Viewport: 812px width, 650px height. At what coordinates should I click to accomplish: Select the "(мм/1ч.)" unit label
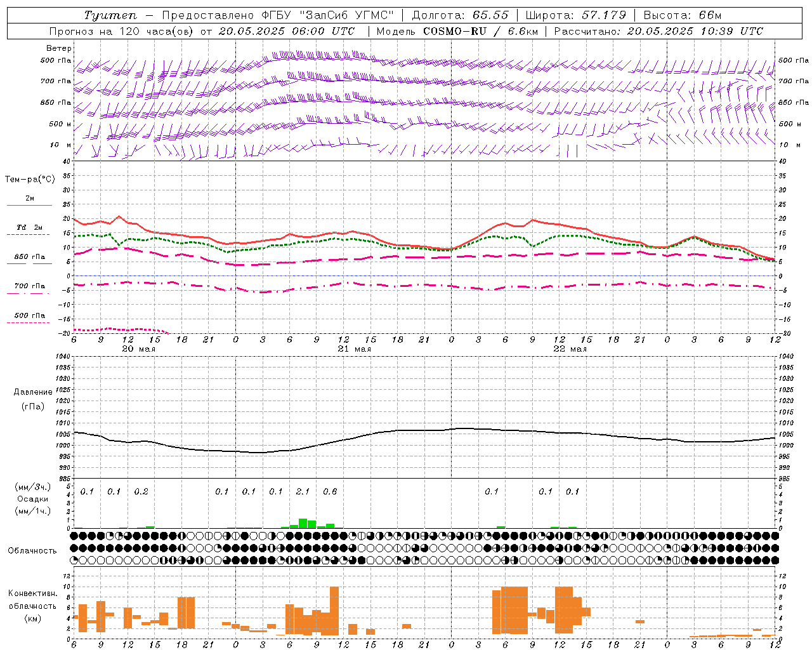pos(33,511)
